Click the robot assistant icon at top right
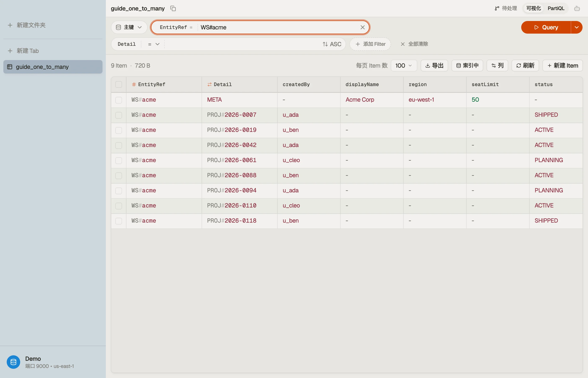 pyautogui.click(x=577, y=9)
